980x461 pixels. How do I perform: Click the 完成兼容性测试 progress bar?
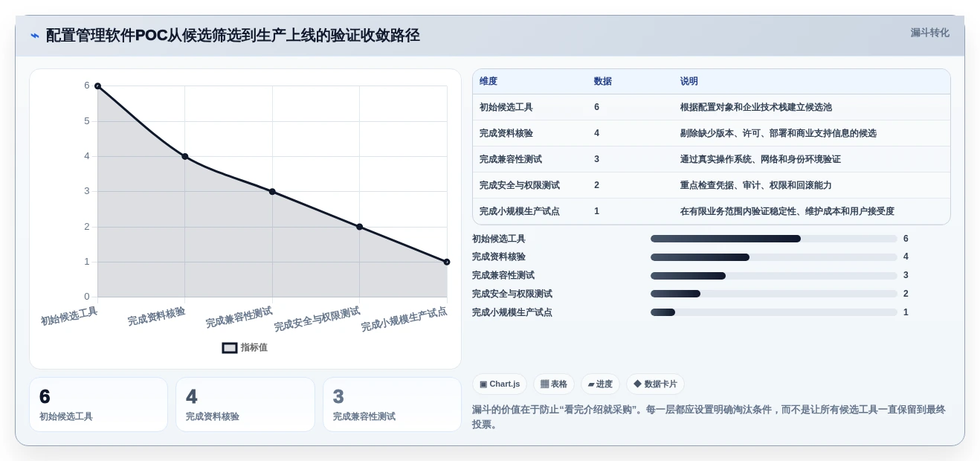pos(774,275)
